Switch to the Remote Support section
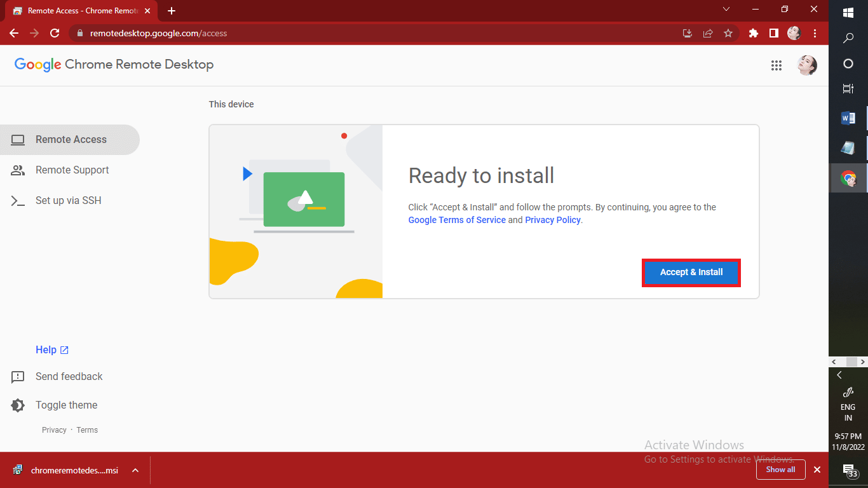The height and width of the screenshot is (488, 868). coord(72,170)
